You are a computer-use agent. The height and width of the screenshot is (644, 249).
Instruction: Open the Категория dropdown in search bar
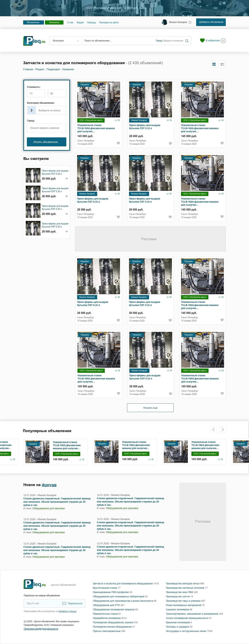tap(65, 41)
